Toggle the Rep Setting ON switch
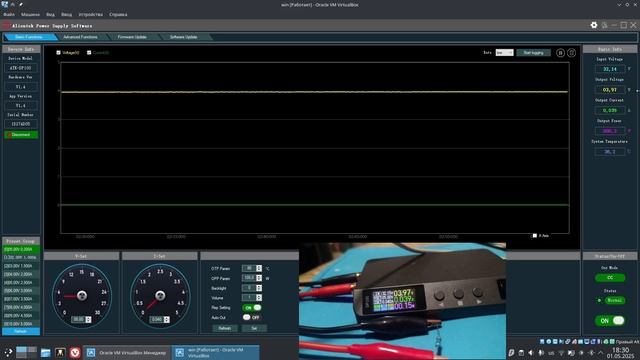Image resolution: width=640 pixels, height=360 pixels. point(252,308)
